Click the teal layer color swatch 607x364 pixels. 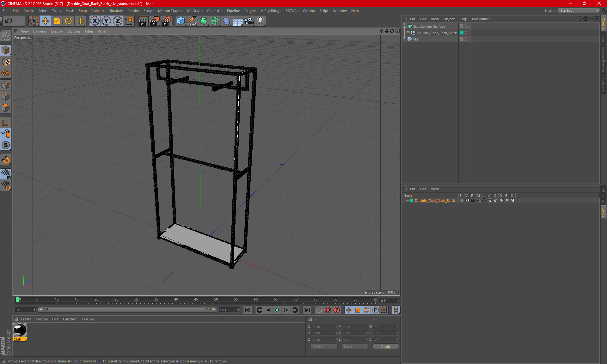click(411, 201)
